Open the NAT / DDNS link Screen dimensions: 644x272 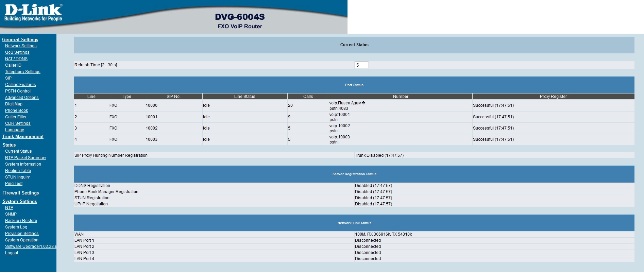coord(16,59)
